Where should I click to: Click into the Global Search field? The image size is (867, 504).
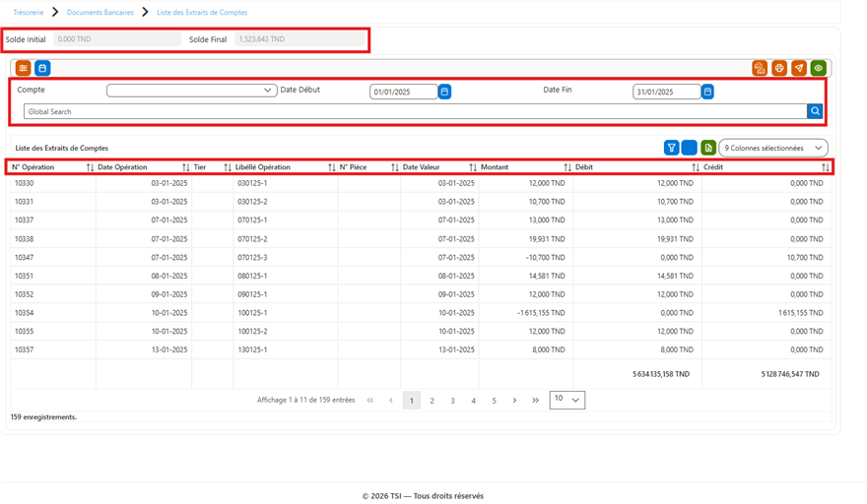[x=415, y=111]
